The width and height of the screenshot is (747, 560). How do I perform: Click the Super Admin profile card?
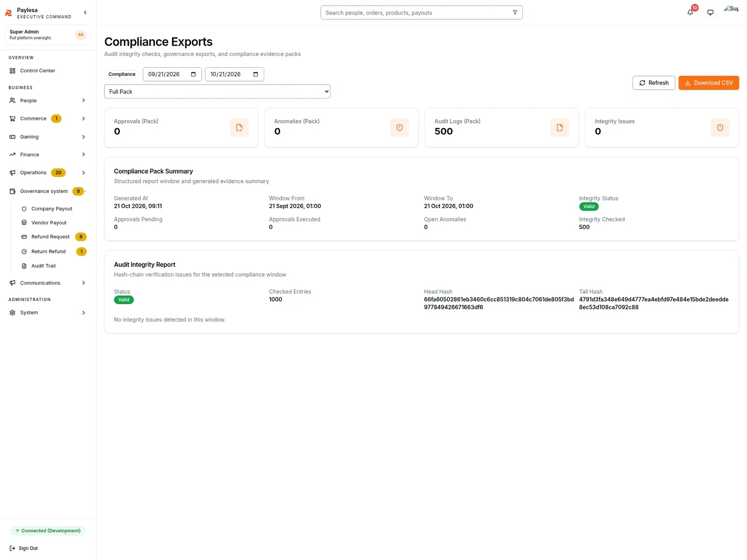pos(48,35)
